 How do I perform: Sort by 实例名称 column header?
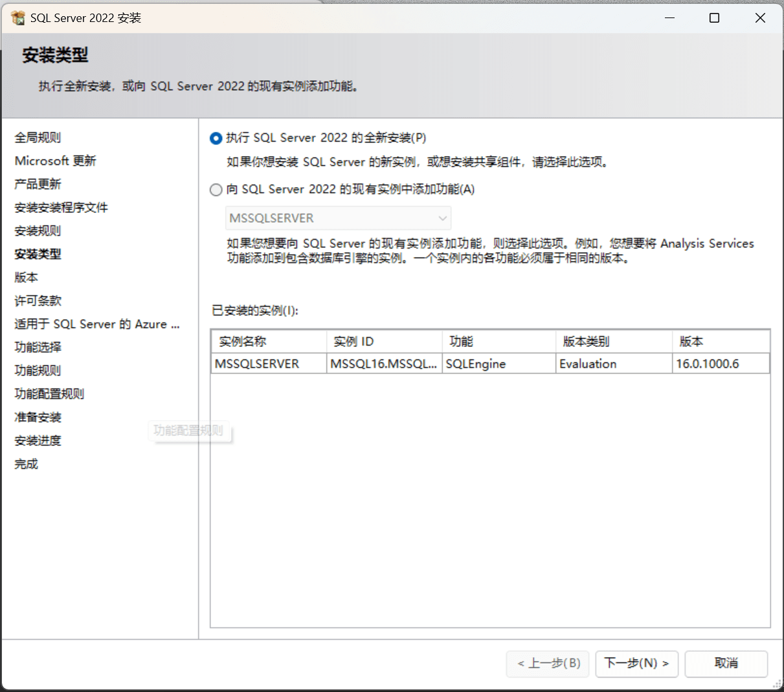point(269,341)
